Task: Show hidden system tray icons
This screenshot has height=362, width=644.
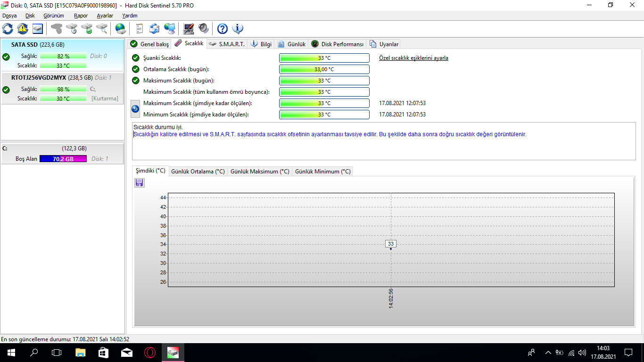Action: 548,353
